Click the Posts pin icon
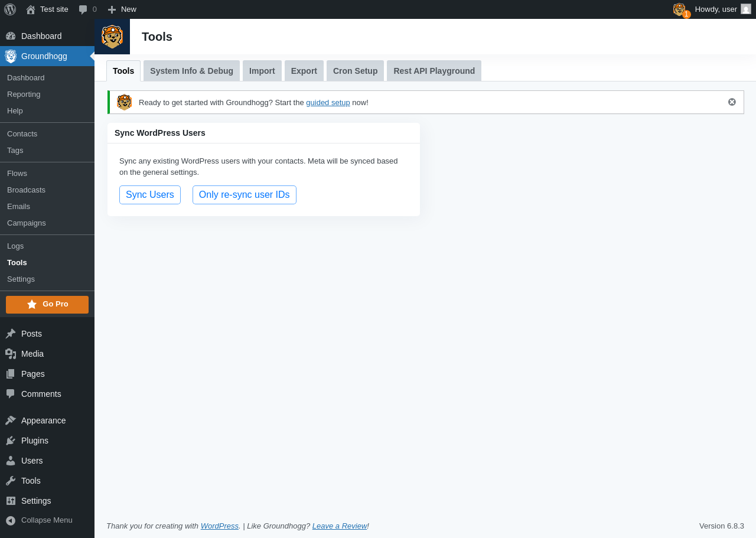 (x=11, y=334)
